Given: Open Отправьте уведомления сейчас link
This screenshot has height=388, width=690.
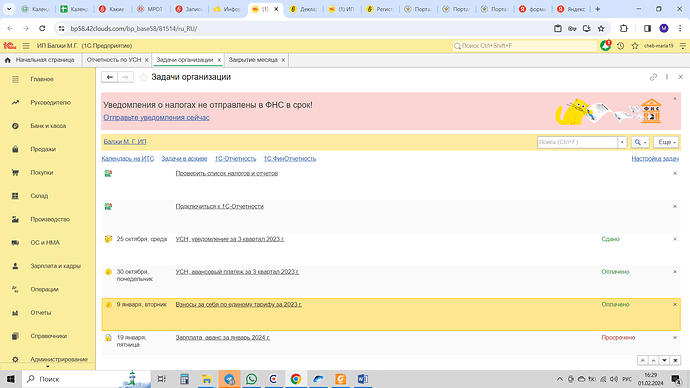Looking at the screenshot, I should pos(156,117).
